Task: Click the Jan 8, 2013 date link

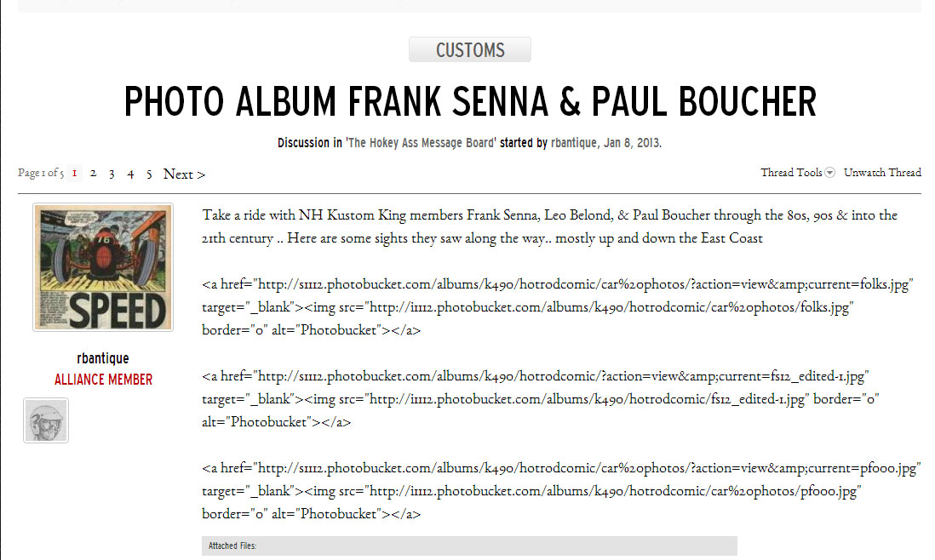Action: pyautogui.click(x=634, y=143)
